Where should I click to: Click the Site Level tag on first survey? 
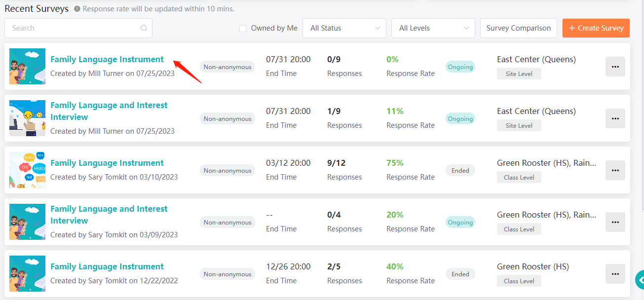(519, 74)
